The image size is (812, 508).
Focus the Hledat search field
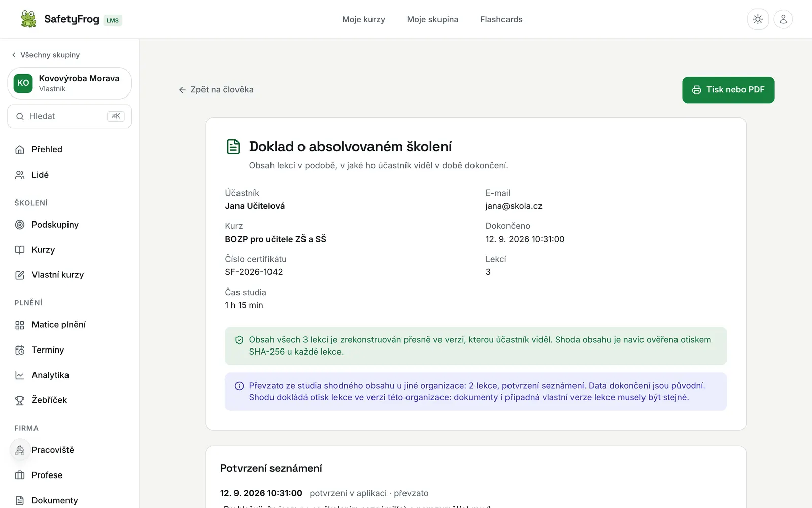pos(70,116)
